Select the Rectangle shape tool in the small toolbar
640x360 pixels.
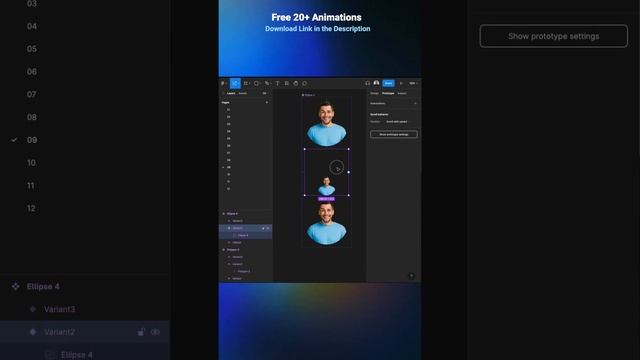click(256, 83)
